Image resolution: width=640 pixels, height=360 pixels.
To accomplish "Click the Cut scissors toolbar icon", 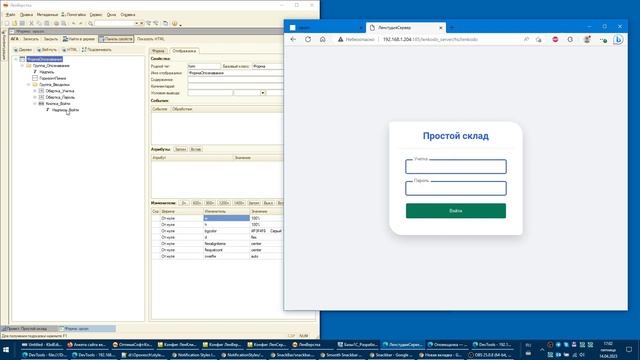I will pos(31,23).
